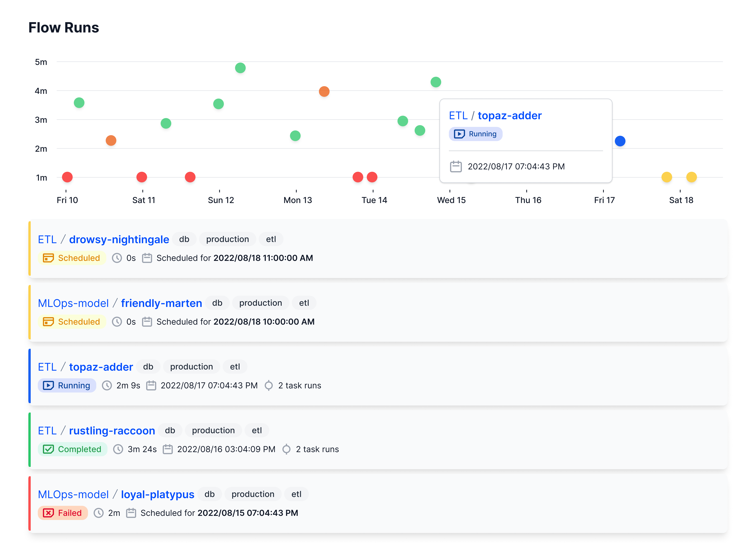Open the MLOps-model flow link for loyal-platypus
The height and width of the screenshot is (543, 756).
tap(73, 494)
